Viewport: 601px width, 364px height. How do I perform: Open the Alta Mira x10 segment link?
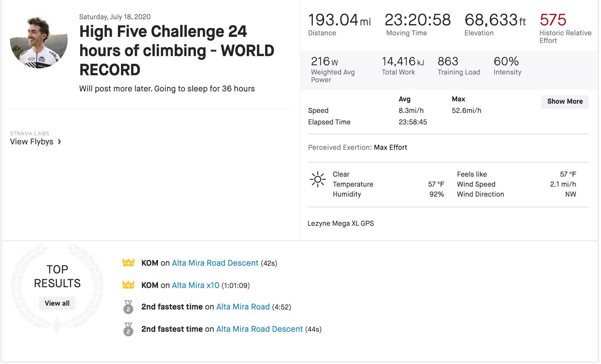195,285
